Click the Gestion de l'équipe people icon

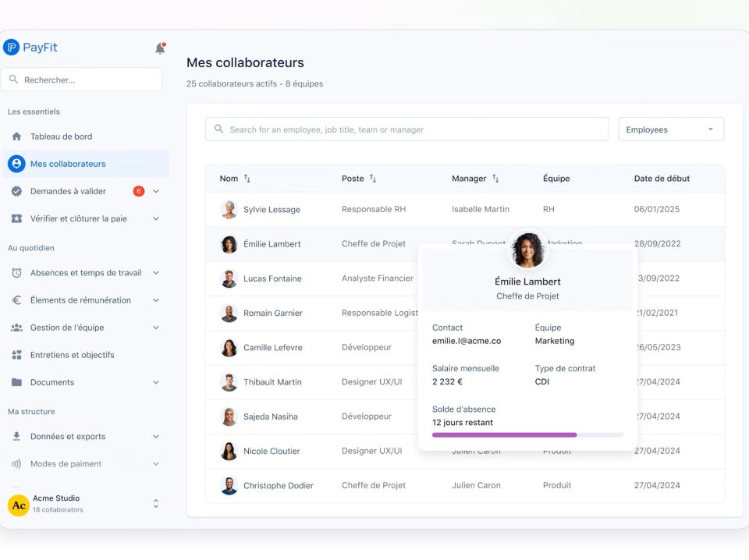point(16,328)
